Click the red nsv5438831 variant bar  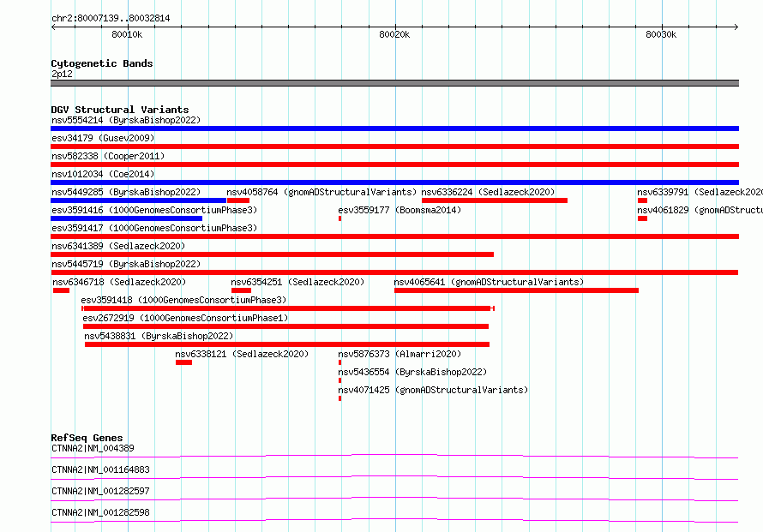tap(287, 344)
